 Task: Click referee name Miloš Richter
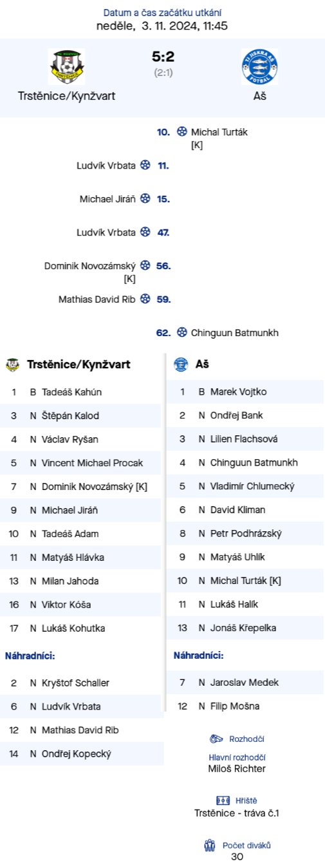[x=237, y=768]
